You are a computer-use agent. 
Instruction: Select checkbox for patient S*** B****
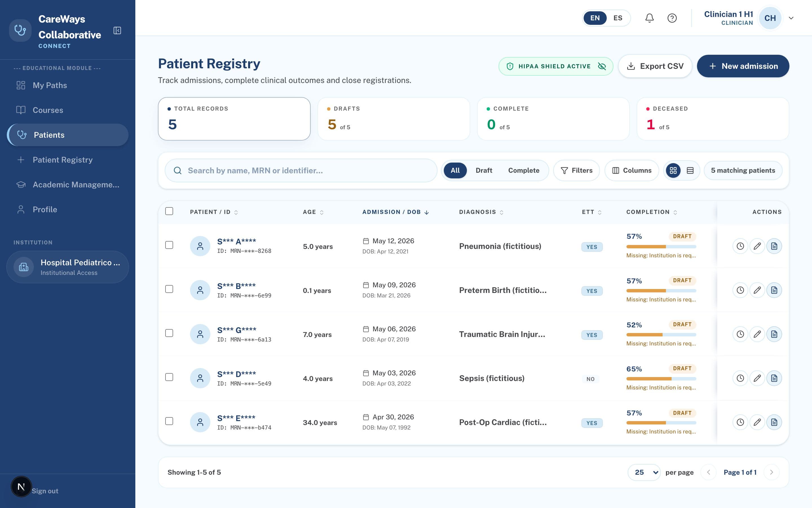coord(169,289)
